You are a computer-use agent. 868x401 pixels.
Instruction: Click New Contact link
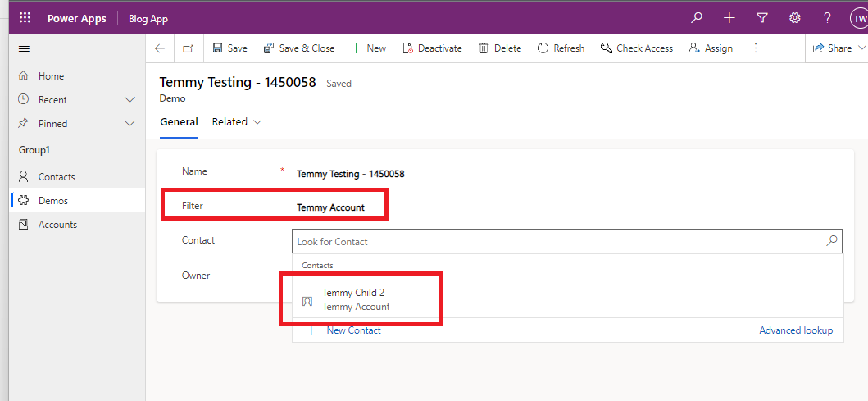(343, 330)
